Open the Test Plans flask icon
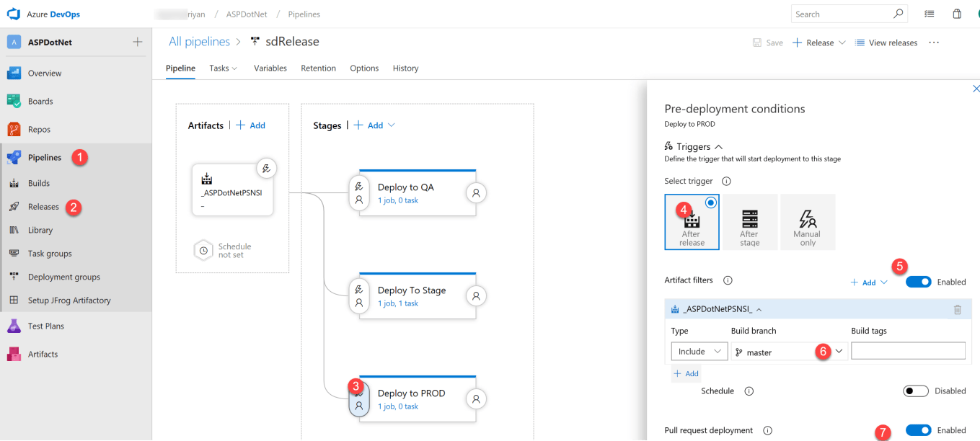Viewport: 980px width, 441px height. (x=14, y=326)
